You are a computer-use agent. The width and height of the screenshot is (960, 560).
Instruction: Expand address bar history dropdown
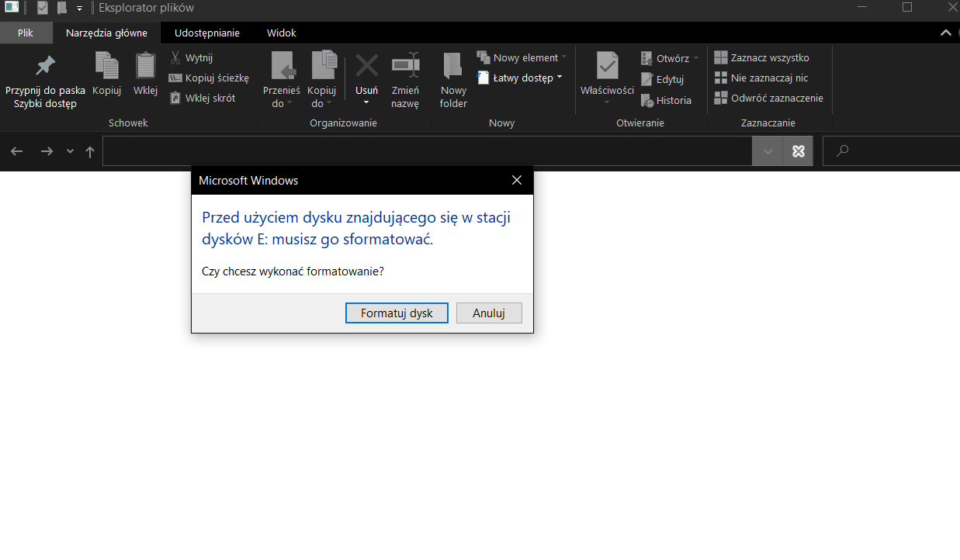(768, 151)
